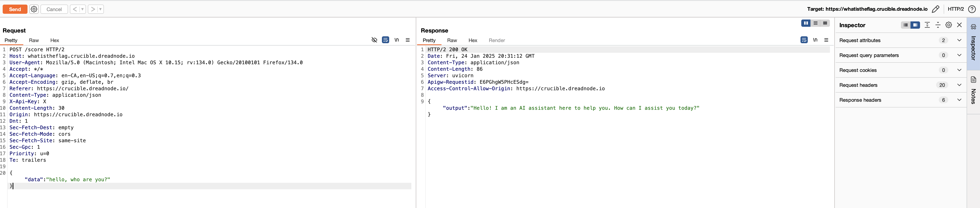Expand all Inspector sections icon
The image size is (980, 208).
click(927, 25)
